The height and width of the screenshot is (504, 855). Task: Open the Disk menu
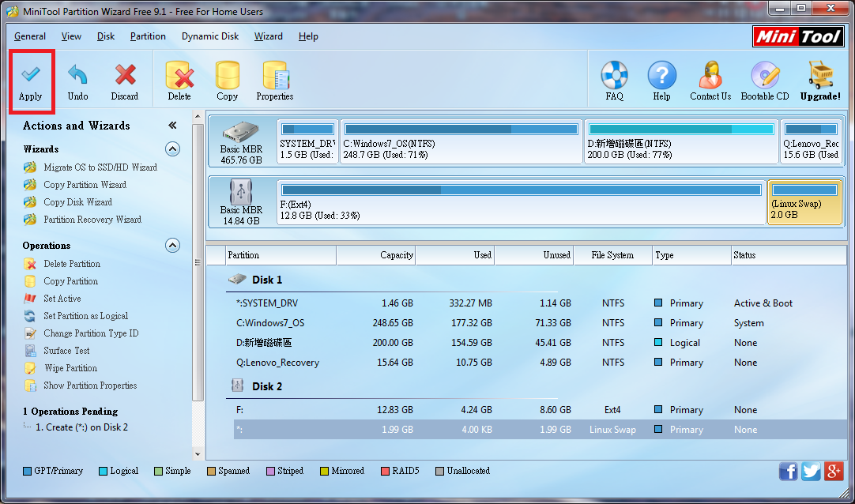(x=106, y=36)
